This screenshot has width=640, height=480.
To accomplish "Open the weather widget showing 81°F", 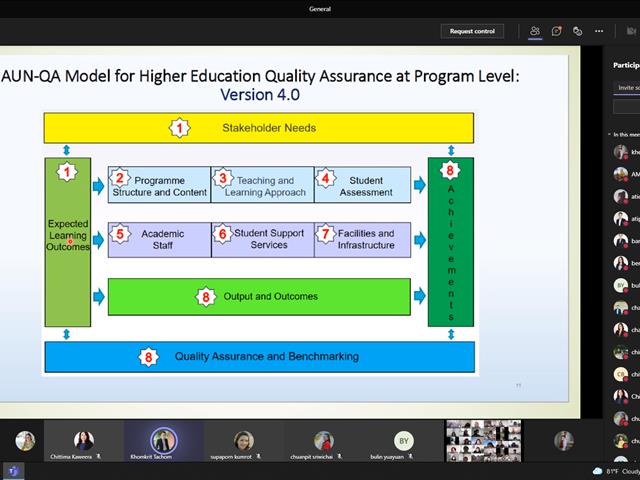I will [x=616, y=471].
